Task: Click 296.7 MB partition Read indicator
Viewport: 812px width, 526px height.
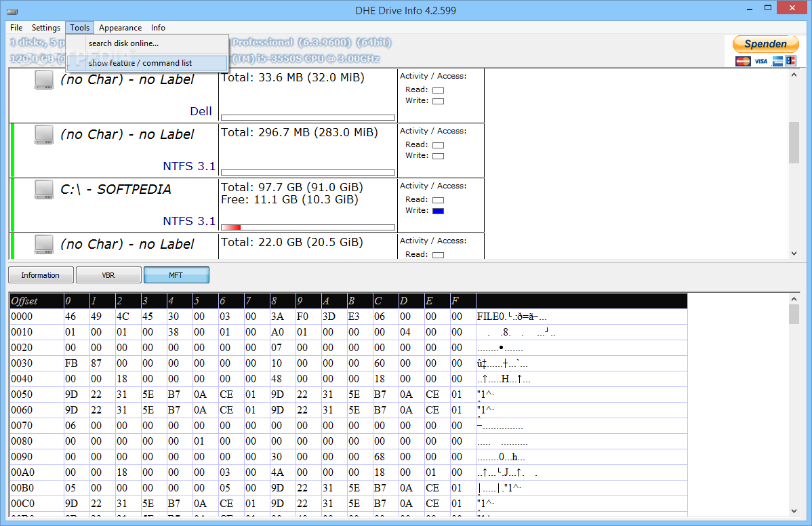Action: tap(438, 145)
